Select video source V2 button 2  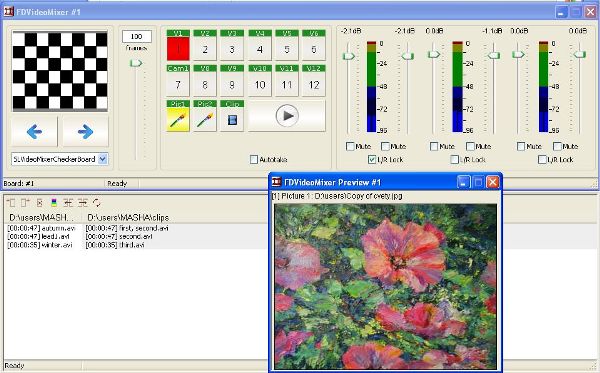(205, 45)
